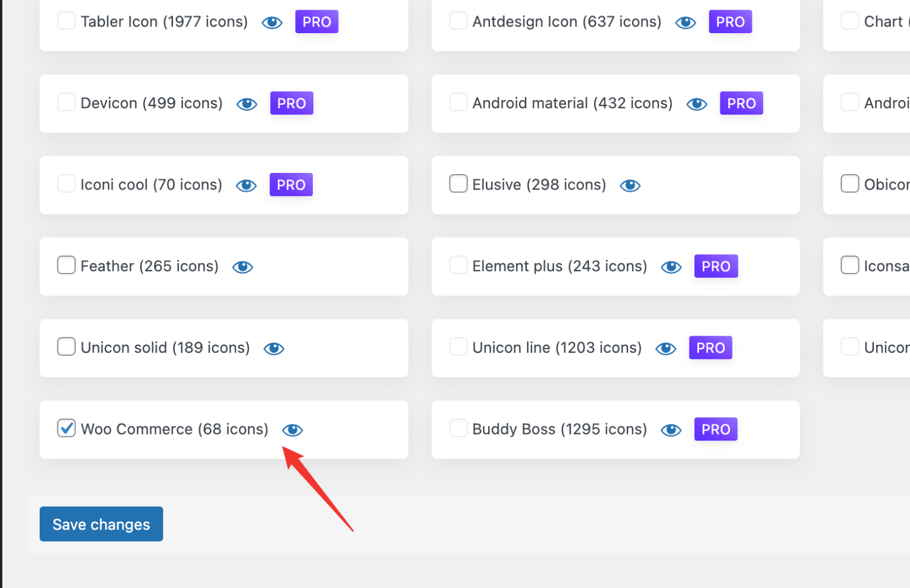The image size is (910, 588).
Task: Click the Save changes button
Action: pos(101,524)
